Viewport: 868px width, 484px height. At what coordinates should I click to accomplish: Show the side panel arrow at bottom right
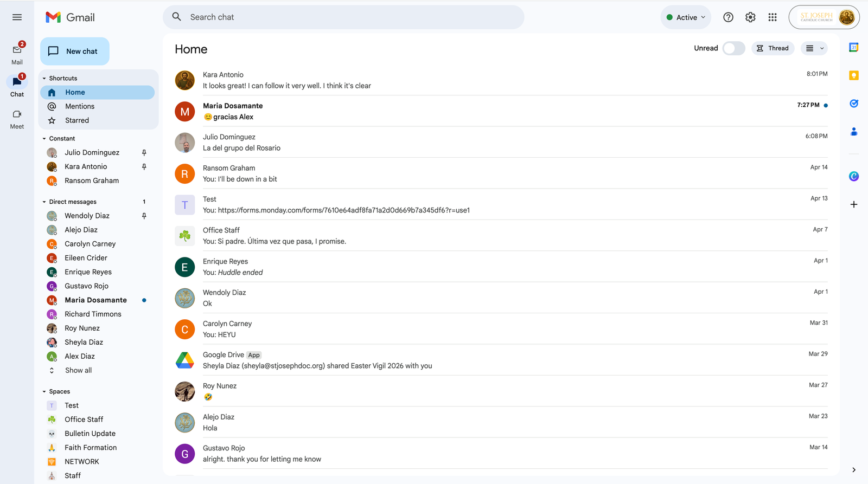coord(853,470)
